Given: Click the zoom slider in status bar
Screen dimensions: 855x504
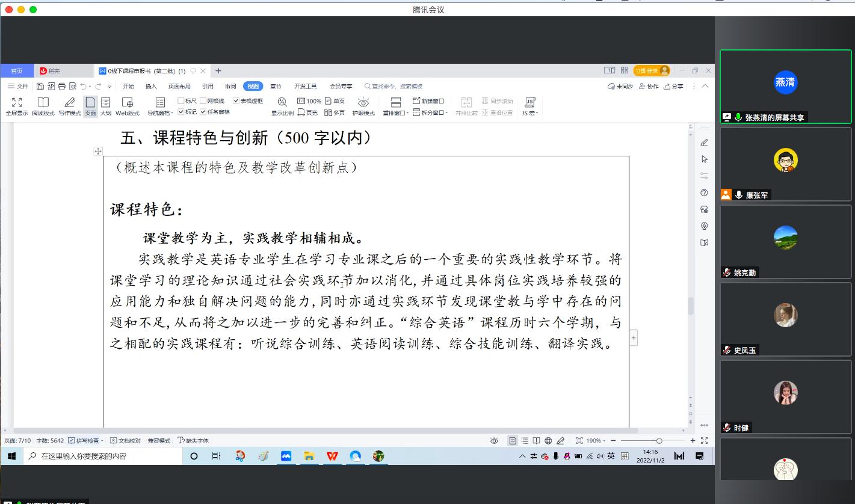Looking at the screenshot, I should click(659, 441).
